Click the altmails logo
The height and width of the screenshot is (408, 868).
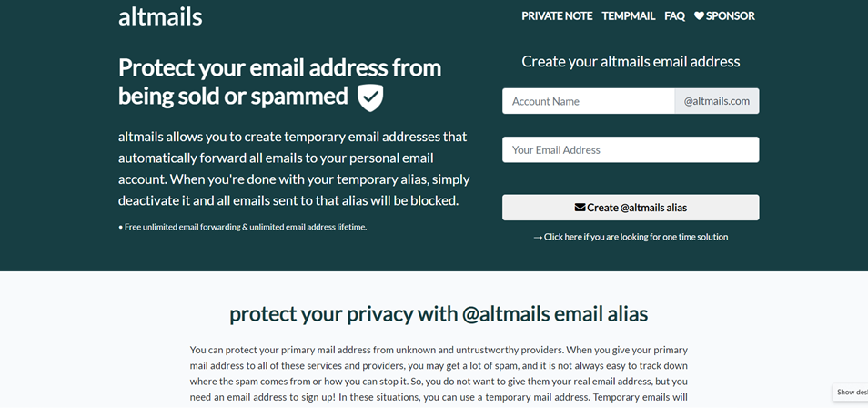click(160, 16)
